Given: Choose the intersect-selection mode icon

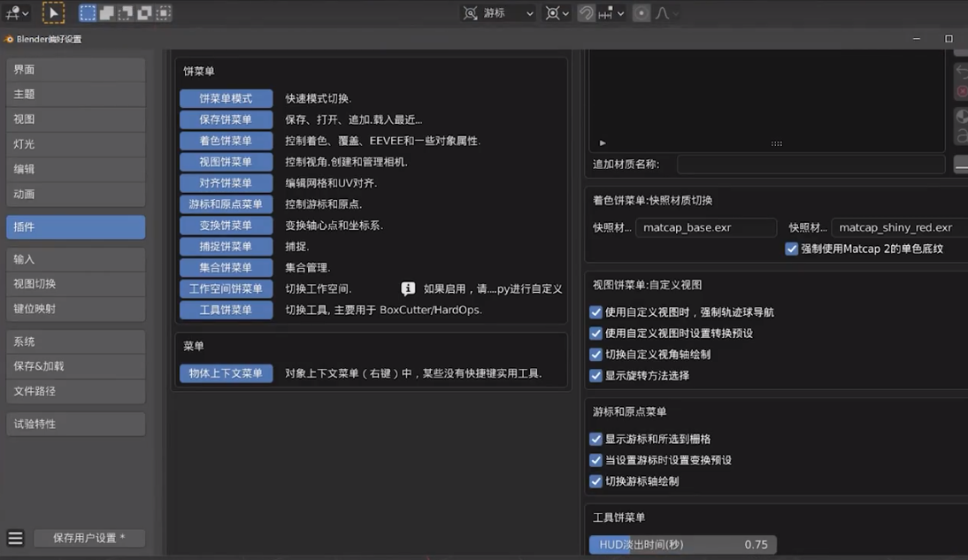Looking at the screenshot, I should tap(164, 13).
